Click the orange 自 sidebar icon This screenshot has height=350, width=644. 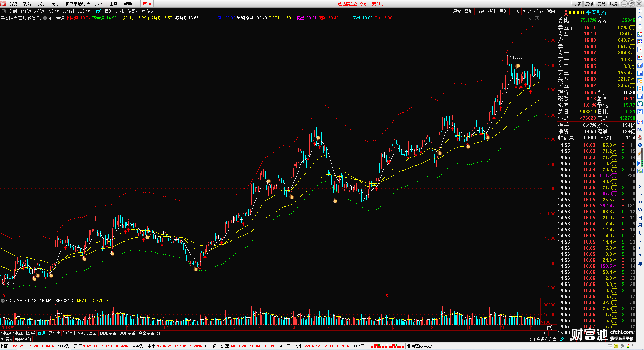[640, 89]
